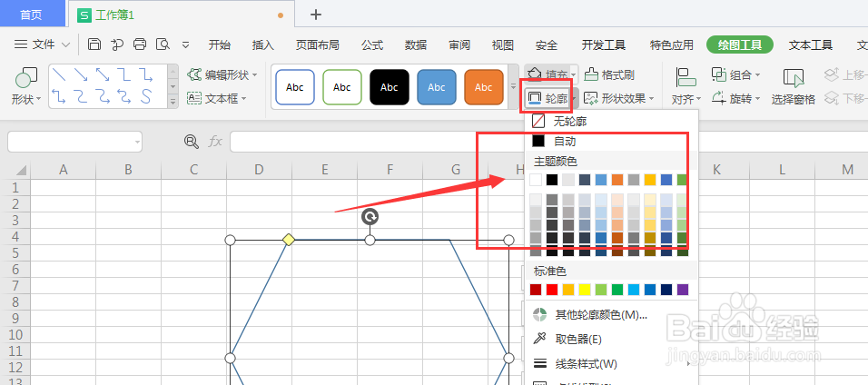The height and width of the screenshot is (385, 868).
Task: Expand the Shape Effects dropdown arrow
Action: [x=651, y=99]
